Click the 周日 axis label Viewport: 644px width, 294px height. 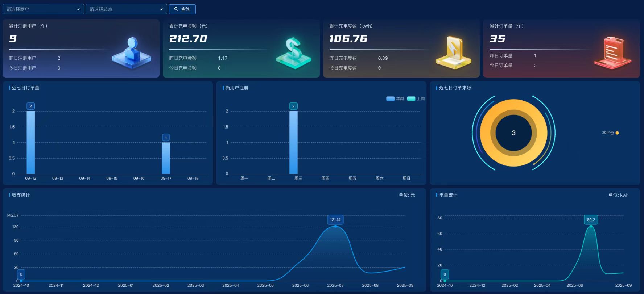coord(406,178)
